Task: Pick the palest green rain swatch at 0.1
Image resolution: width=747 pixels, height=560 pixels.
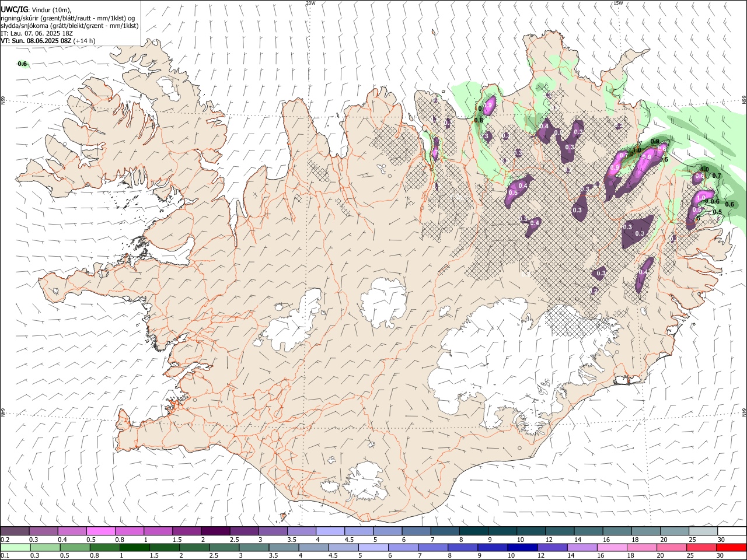Action: [15, 548]
